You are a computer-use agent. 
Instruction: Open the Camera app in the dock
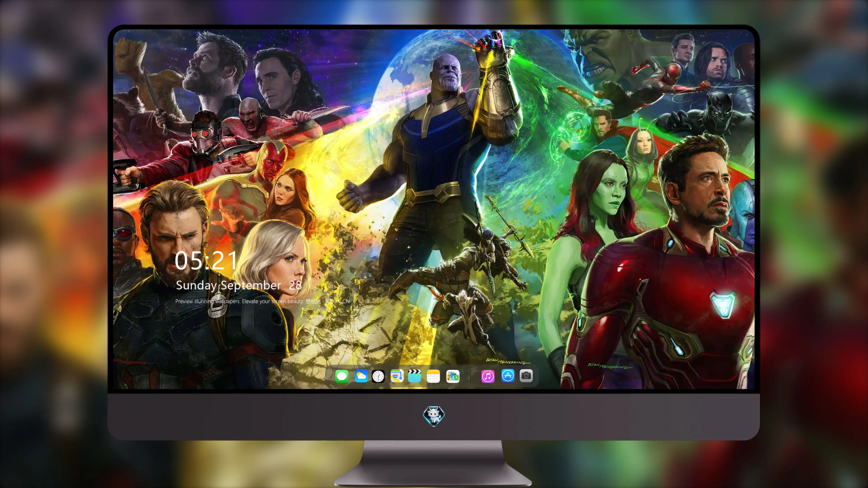coord(526,376)
